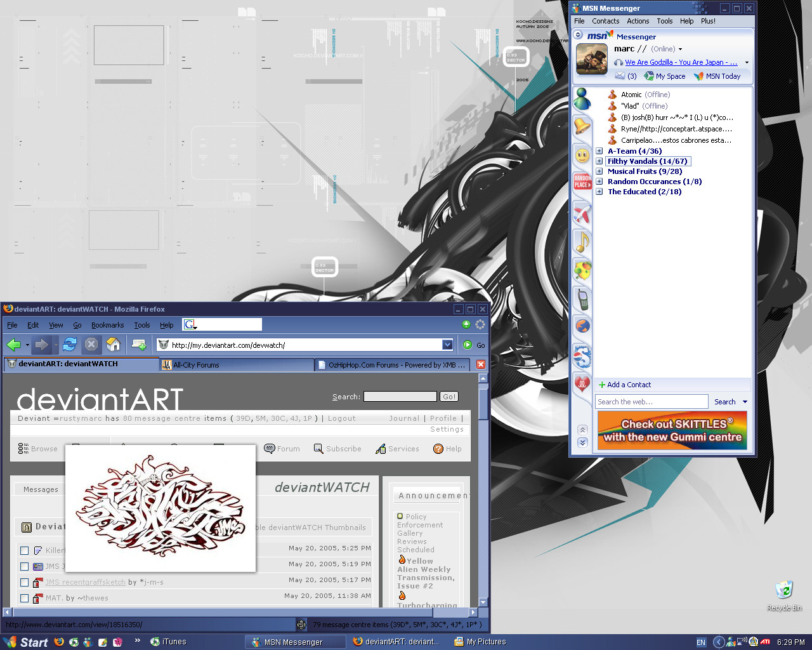Tick the checkbox for the JMS J row
Image resolution: width=812 pixels, height=650 pixels.
(24, 566)
